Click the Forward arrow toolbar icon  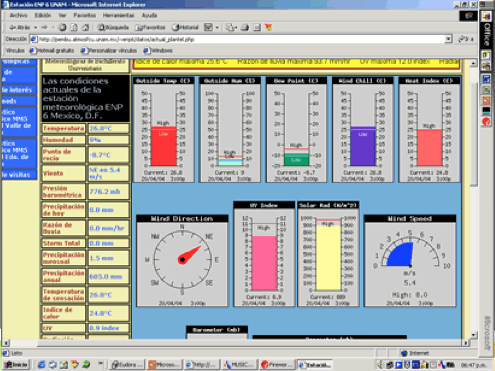tap(45, 27)
